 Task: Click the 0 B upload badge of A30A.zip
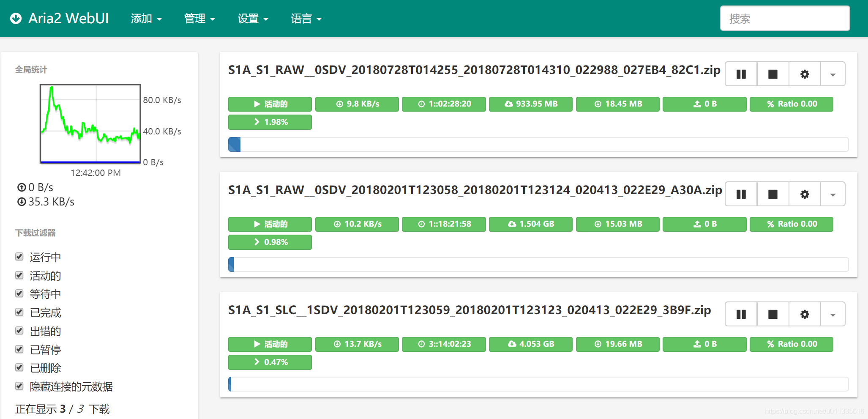(704, 224)
